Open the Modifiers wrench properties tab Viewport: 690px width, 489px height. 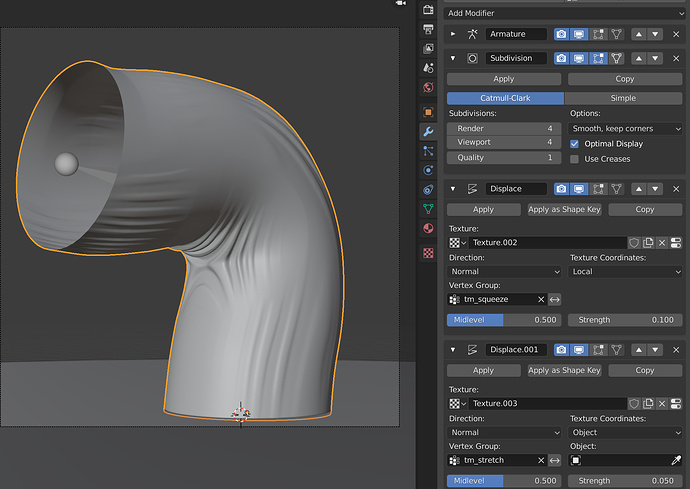(x=428, y=131)
